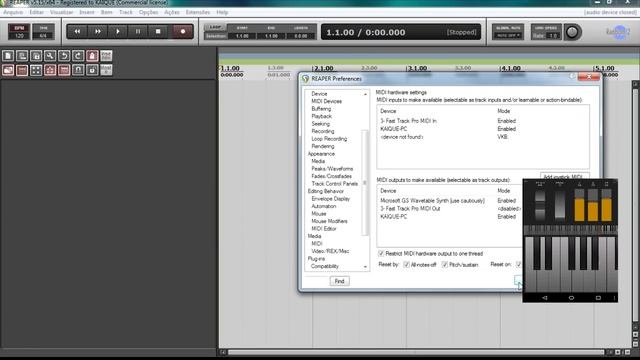Click the Add joystick MIDI button

(x=564, y=177)
